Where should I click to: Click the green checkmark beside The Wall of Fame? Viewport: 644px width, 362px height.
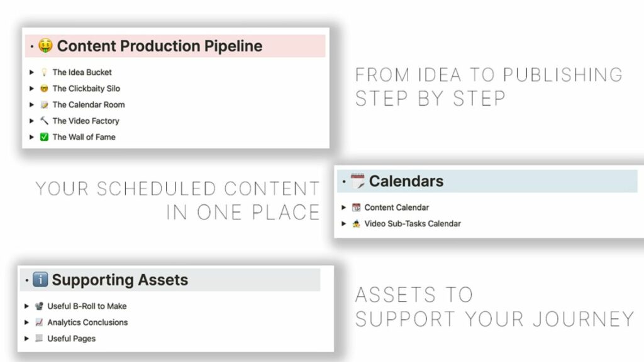click(x=44, y=137)
